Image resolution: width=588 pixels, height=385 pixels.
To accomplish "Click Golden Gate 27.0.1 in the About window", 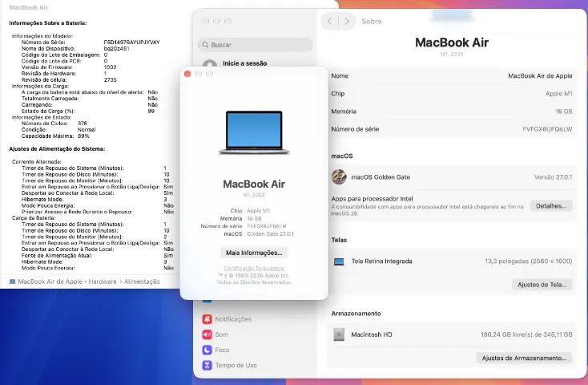I will point(270,233).
